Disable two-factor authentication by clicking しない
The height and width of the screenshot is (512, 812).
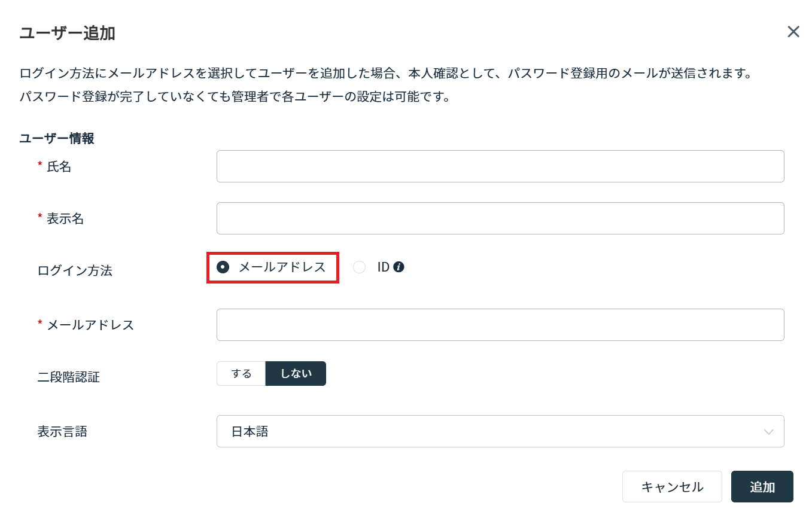pyautogui.click(x=296, y=373)
